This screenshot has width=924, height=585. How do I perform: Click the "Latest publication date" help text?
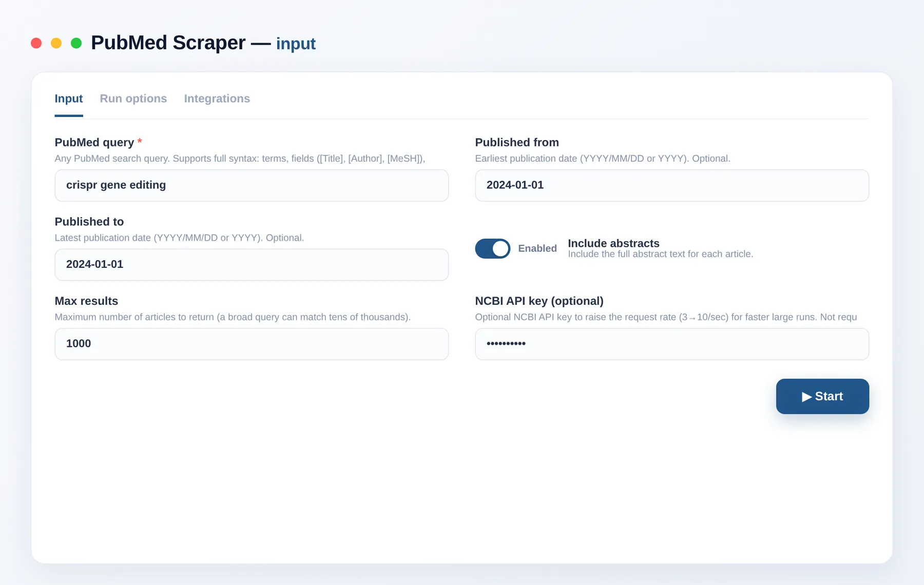[x=179, y=238]
